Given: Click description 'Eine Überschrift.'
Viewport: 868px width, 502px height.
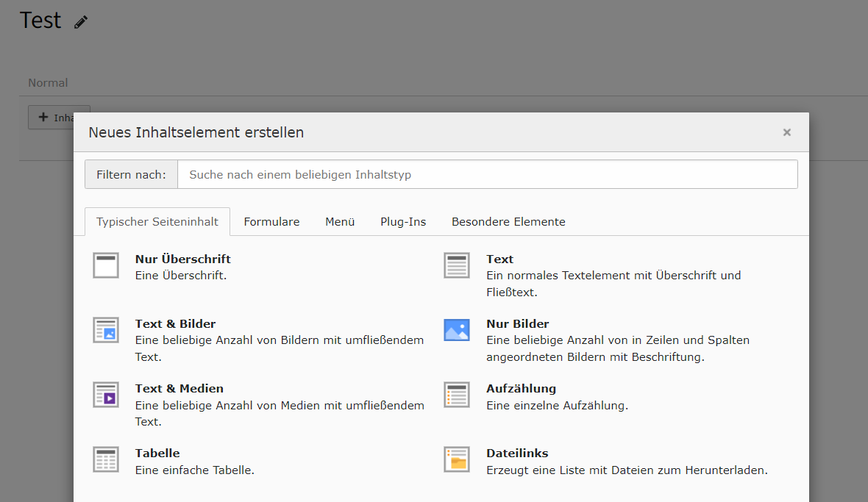Looking at the screenshot, I should point(181,276).
